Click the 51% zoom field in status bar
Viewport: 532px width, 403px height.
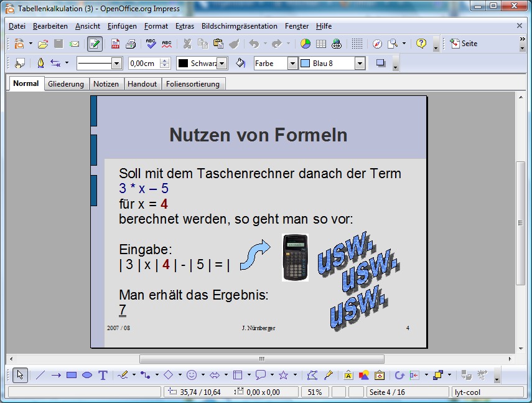click(x=315, y=392)
